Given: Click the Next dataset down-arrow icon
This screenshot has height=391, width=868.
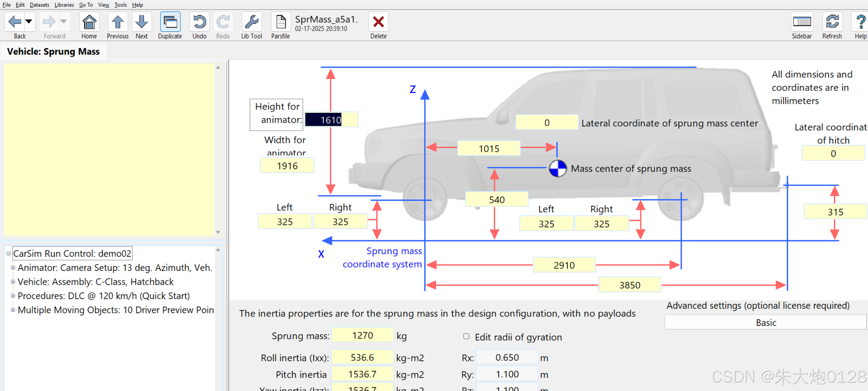Looking at the screenshot, I should point(142,22).
